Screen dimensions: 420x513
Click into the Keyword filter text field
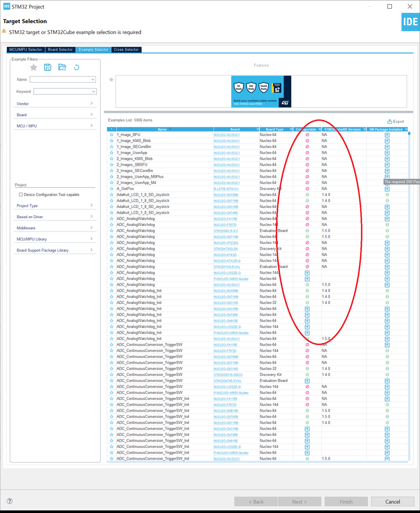62,91
